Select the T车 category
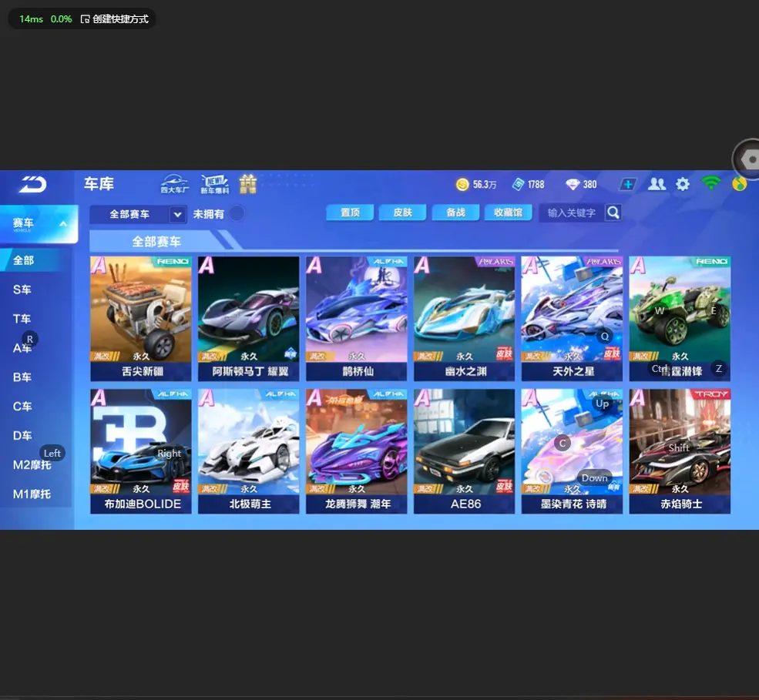Viewport: 759px width, 700px height. coord(22,319)
